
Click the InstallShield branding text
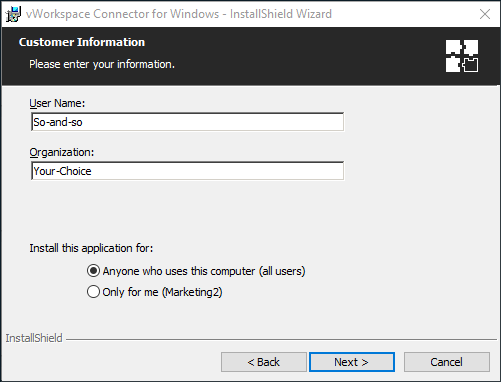[x=34, y=338]
